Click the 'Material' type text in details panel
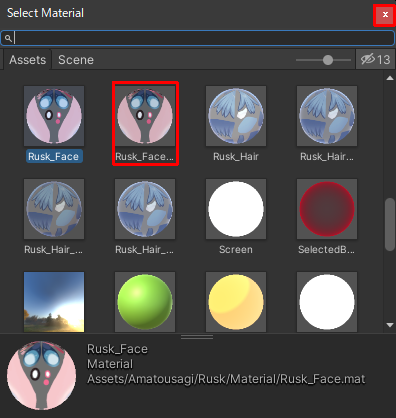Screen dimensions: 396x418 click(110, 364)
